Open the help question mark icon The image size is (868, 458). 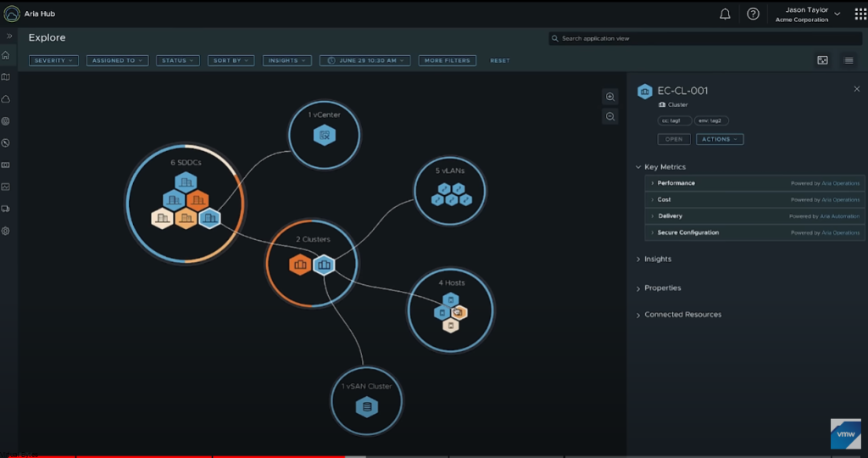click(753, 14)
